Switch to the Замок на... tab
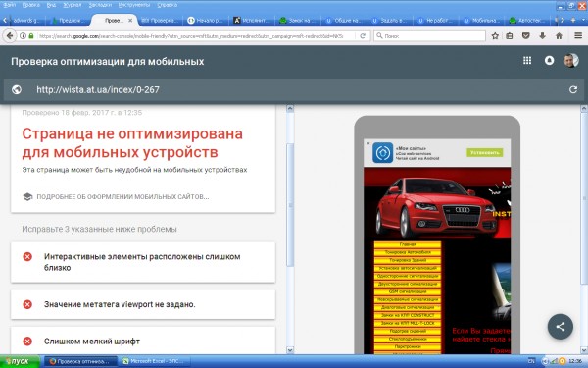 tap(298, 21)
